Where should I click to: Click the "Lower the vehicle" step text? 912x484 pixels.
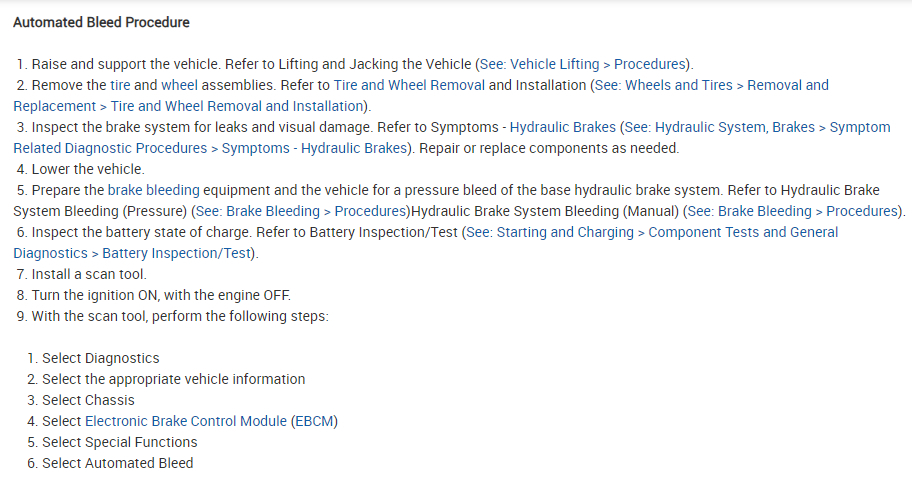click(88, 169)
